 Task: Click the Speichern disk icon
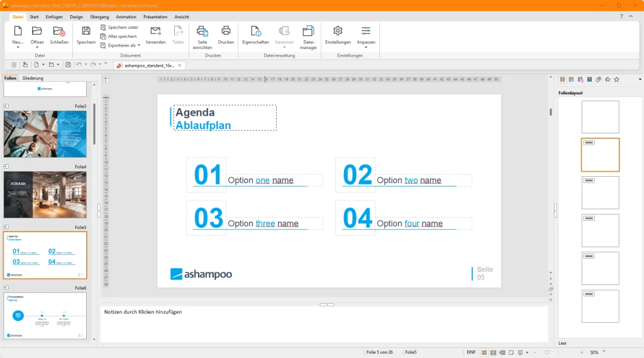click(x=86, y=31)
